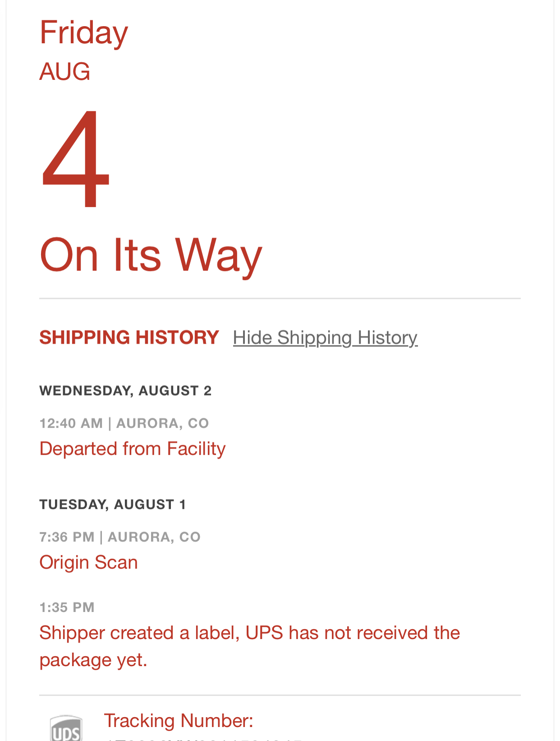Select the Friday delivery day text
This screenshot has height=741, width=560.
point(84,33)
